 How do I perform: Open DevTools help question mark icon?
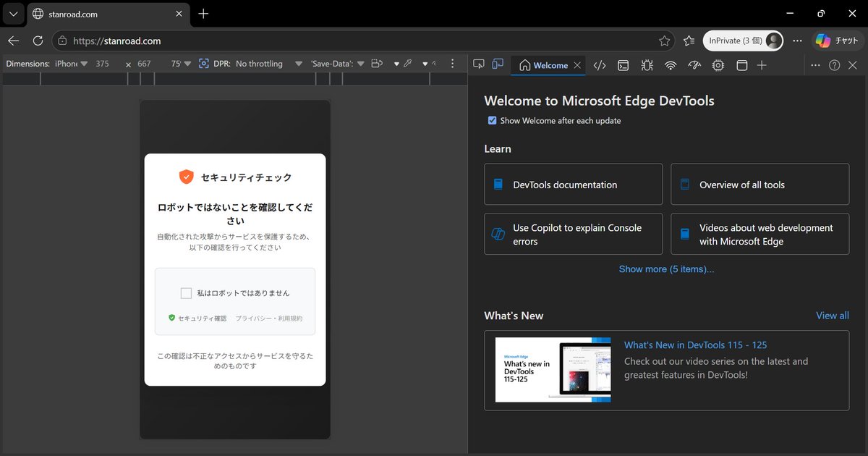[834, 65]
